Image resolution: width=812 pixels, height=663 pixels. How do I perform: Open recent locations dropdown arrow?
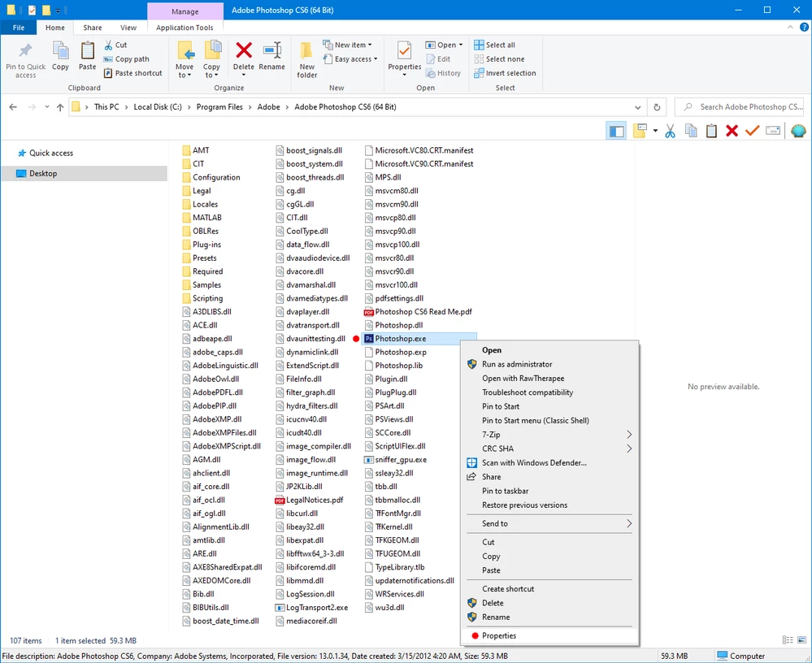46,107
